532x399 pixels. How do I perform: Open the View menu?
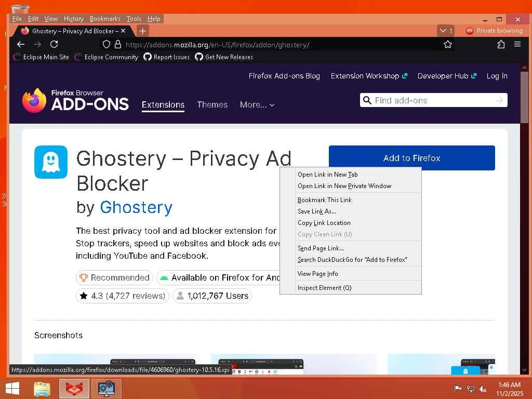[51, 19]
